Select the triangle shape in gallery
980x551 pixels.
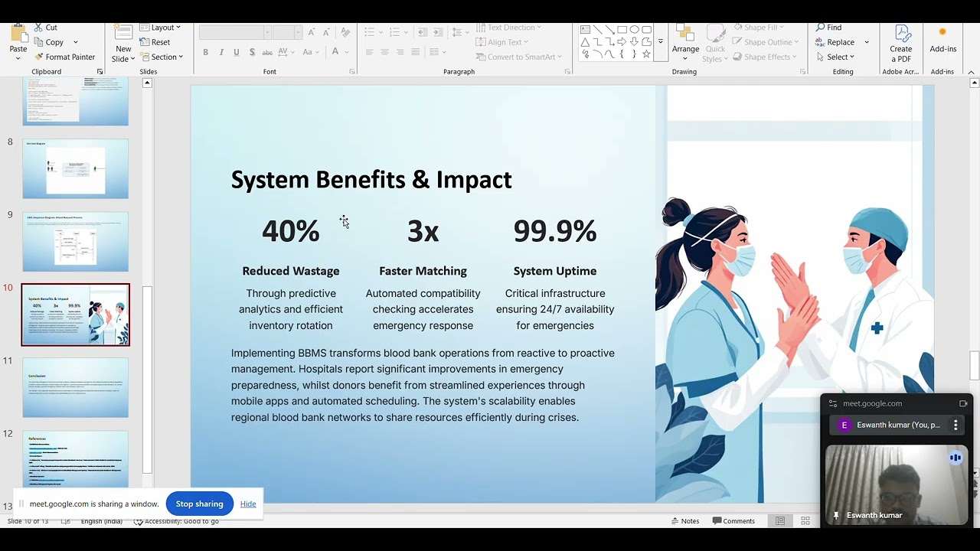(x=585, y=42)
